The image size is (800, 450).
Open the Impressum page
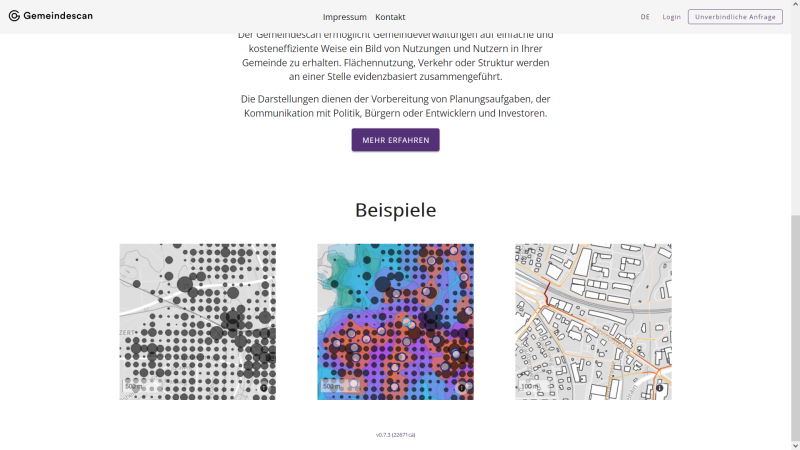(x=344, y=17)
